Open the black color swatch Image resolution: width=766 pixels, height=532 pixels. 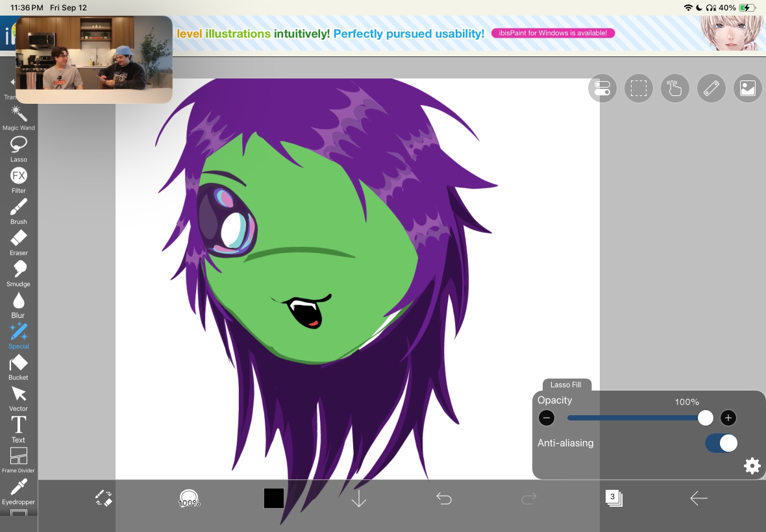pos(274,498)
